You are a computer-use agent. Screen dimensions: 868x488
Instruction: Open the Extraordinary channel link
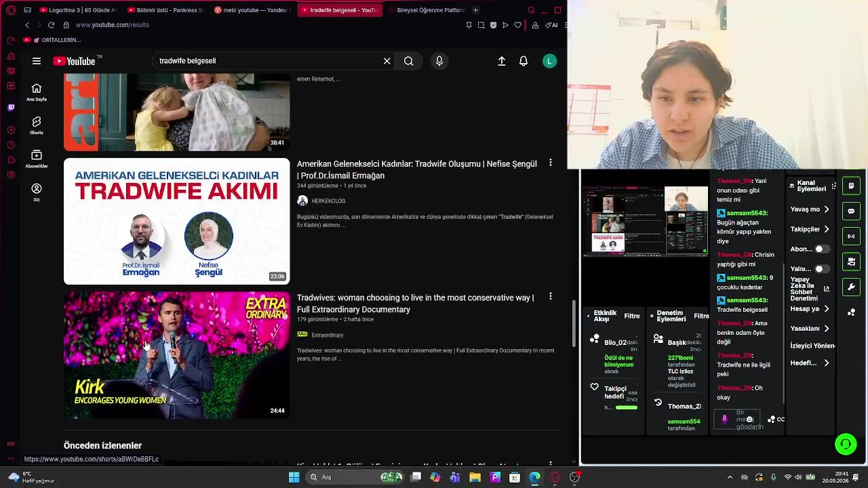(327, 335)
